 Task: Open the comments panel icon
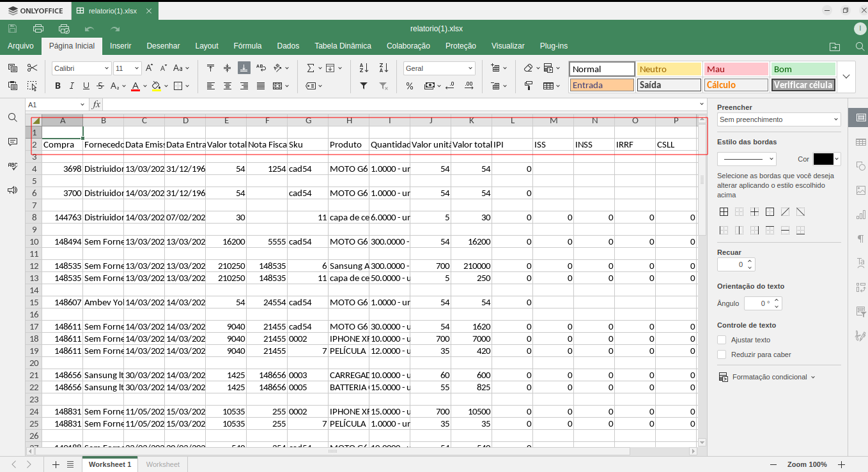click(12, 142)
